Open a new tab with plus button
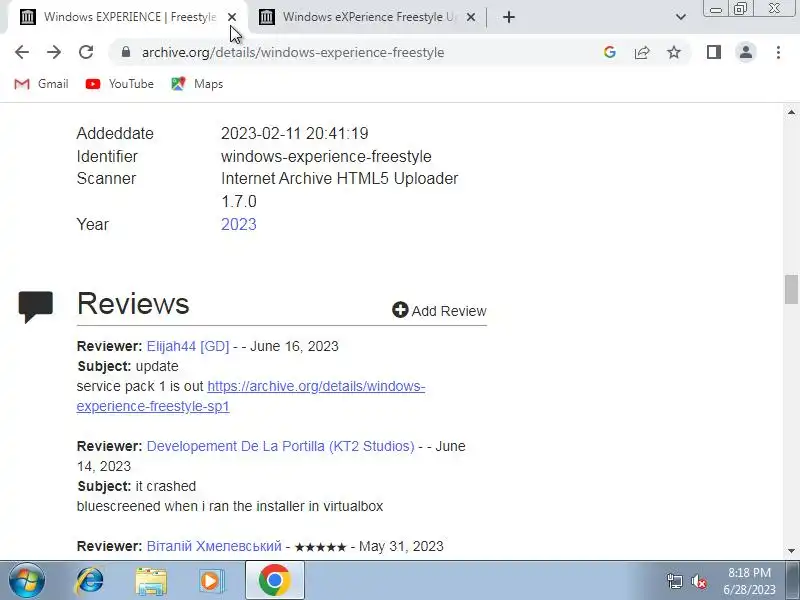 click(x=509, y=17)
